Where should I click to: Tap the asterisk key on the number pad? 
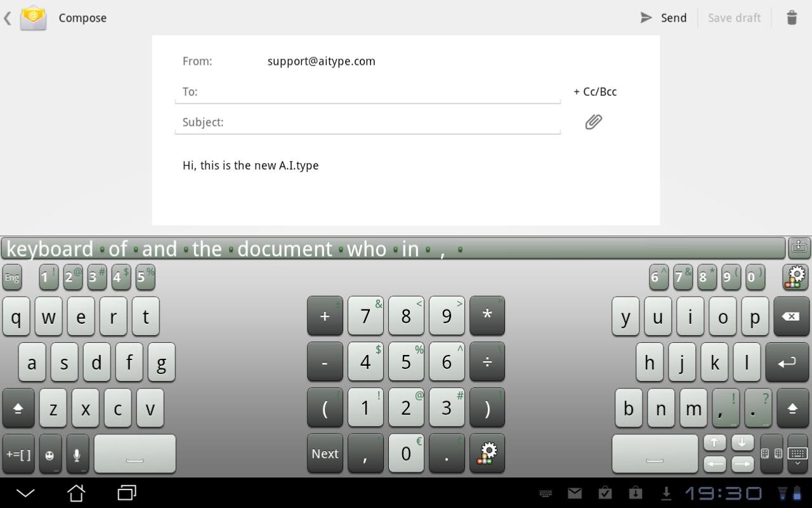(x=487, y=316)
